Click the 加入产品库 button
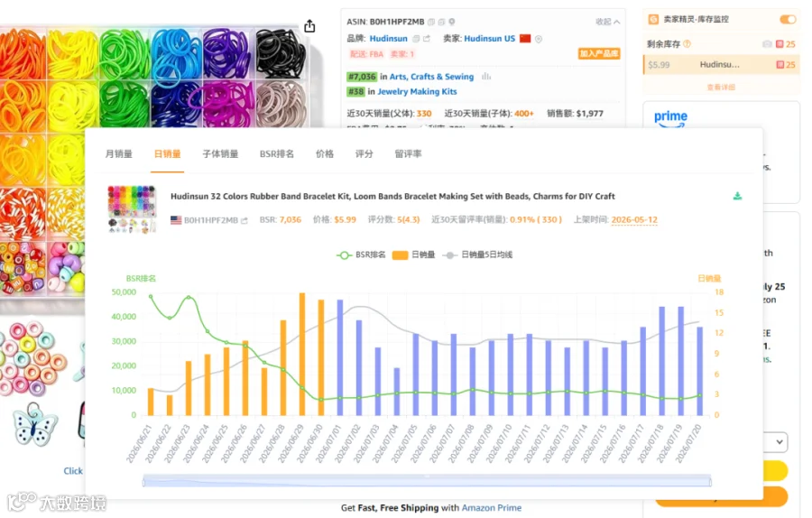Screen dimensions: 812x518 (x=599, y=53)
